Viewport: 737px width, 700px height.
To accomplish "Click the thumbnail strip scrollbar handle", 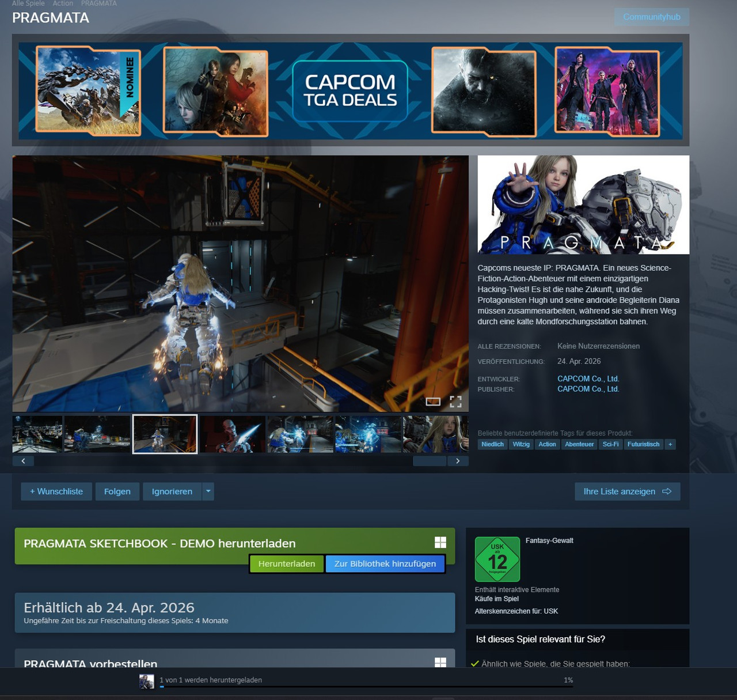I will 430,461.
